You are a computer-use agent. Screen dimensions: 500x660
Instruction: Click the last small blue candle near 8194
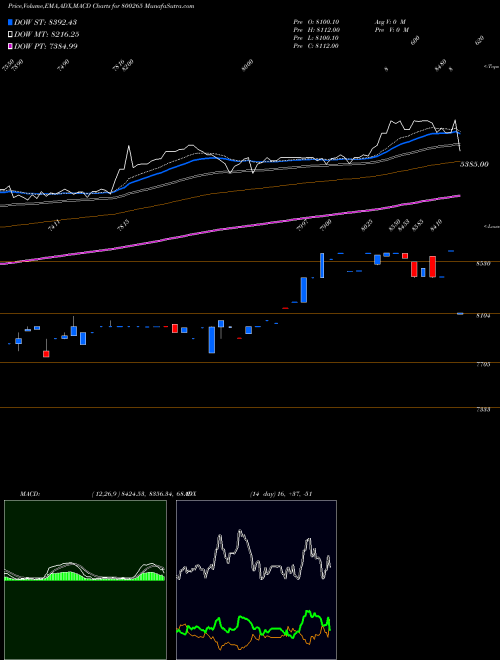[x=460, y=314]
